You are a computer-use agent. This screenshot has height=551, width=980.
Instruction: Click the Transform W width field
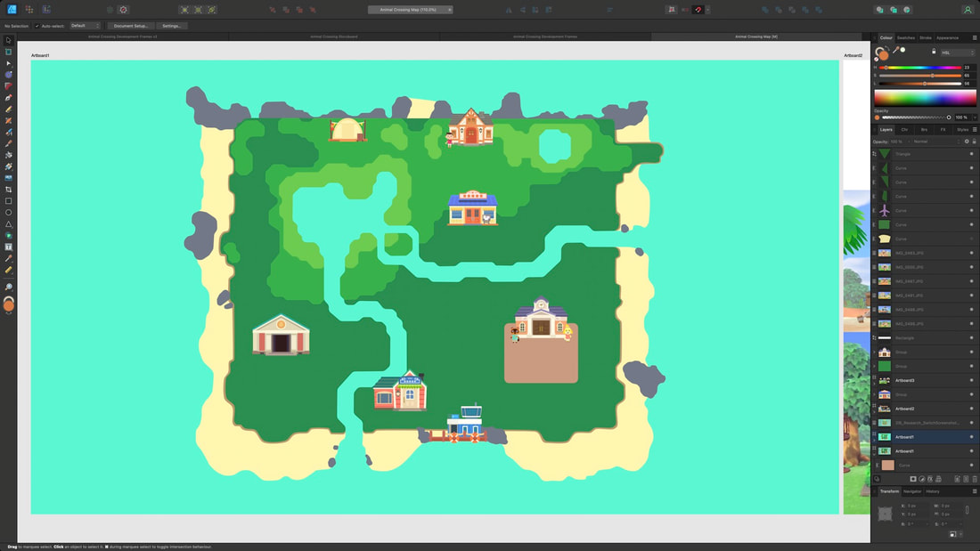coord(950,506)
